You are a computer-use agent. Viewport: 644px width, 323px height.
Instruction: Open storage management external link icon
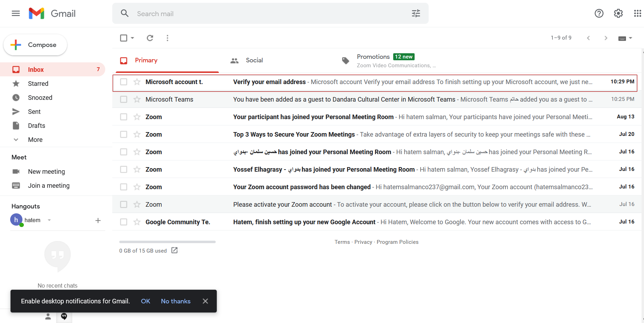coord(174,250)
